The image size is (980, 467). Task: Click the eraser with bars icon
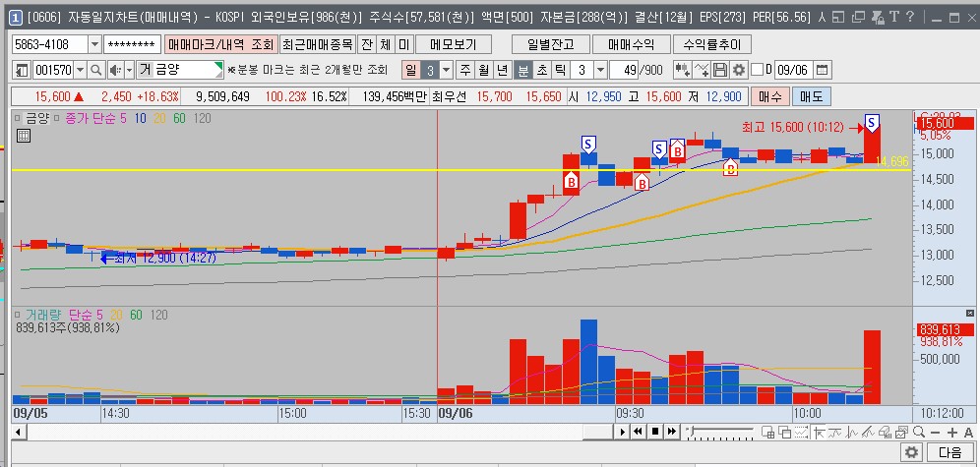tap(885, 432)
